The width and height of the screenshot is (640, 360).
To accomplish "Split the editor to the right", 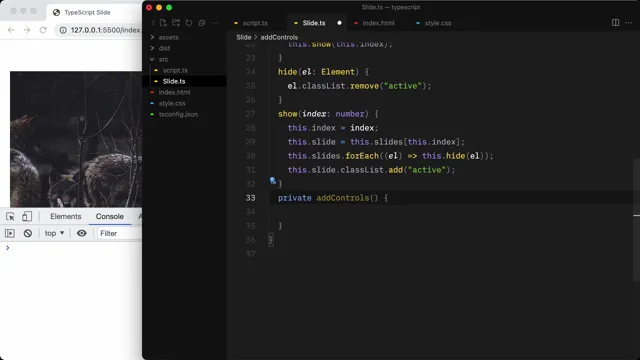I will click(x=616, y=23).
